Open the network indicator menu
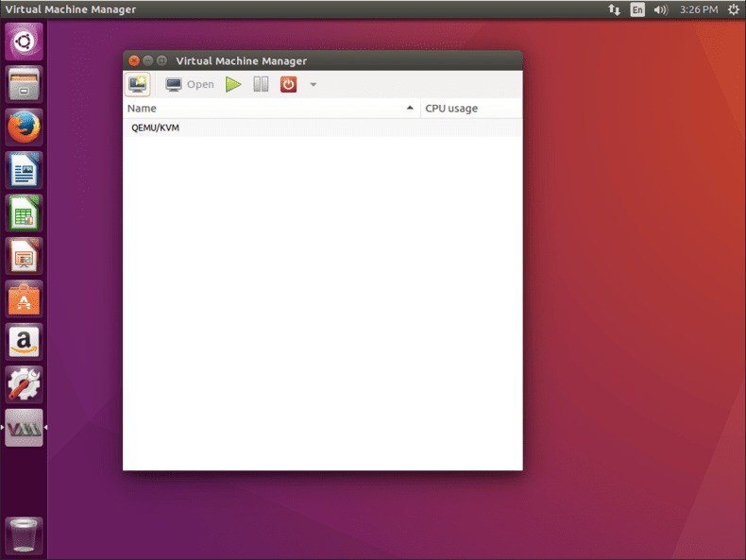746x560 pixels. click(614, 9)
